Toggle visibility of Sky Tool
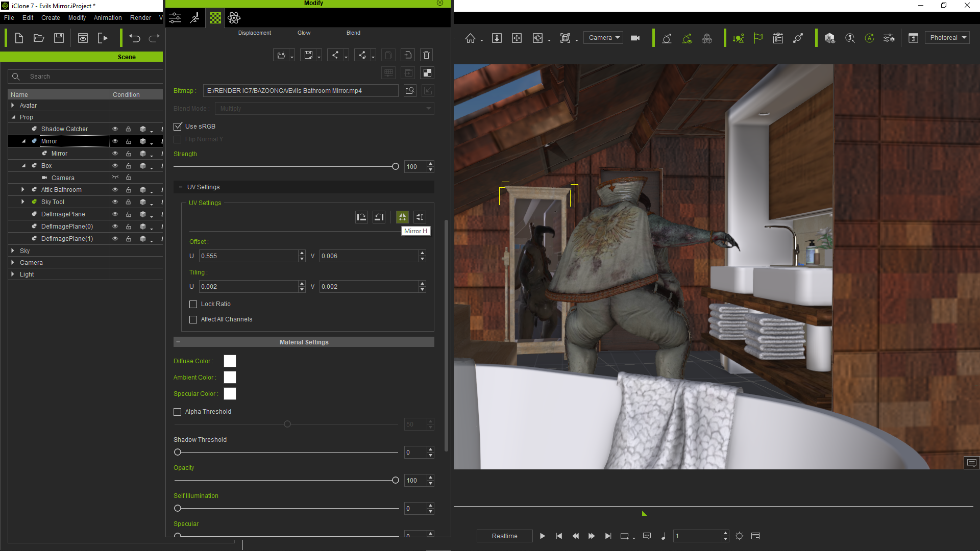 [x=115, y=202]
